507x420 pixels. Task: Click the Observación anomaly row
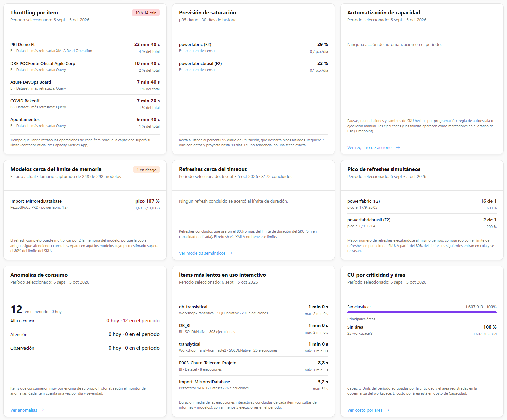(x=85, y=348)
